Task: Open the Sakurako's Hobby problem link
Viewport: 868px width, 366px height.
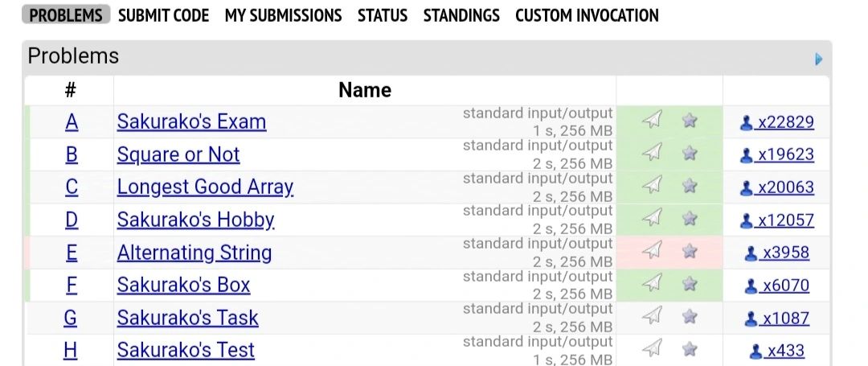Action: tap(195, 220)
